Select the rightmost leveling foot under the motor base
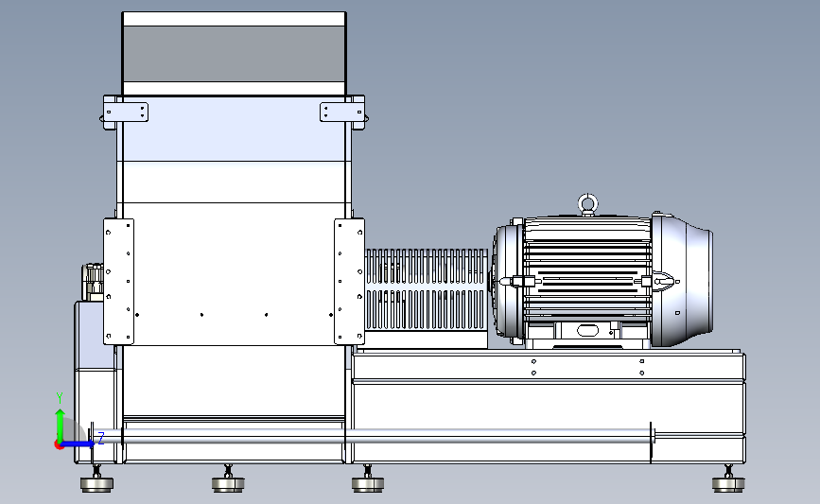 [x=728, y=479]
